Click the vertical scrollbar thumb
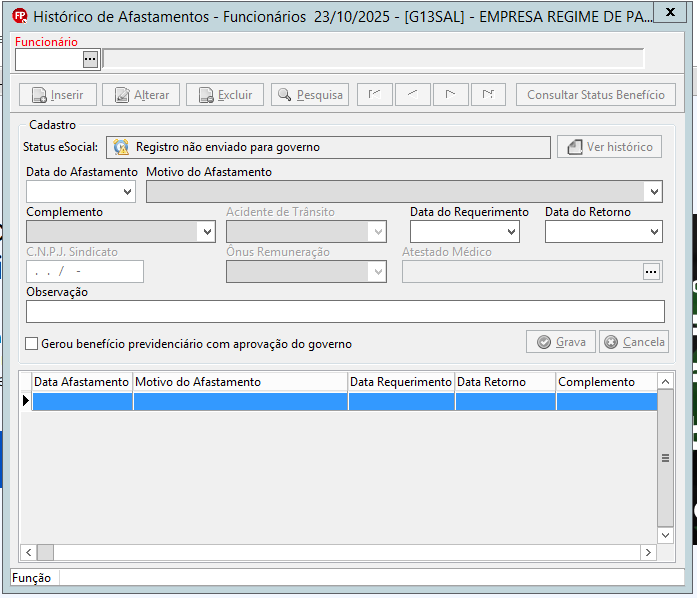This screenshot has height=598, width=697. coord(665,458)
